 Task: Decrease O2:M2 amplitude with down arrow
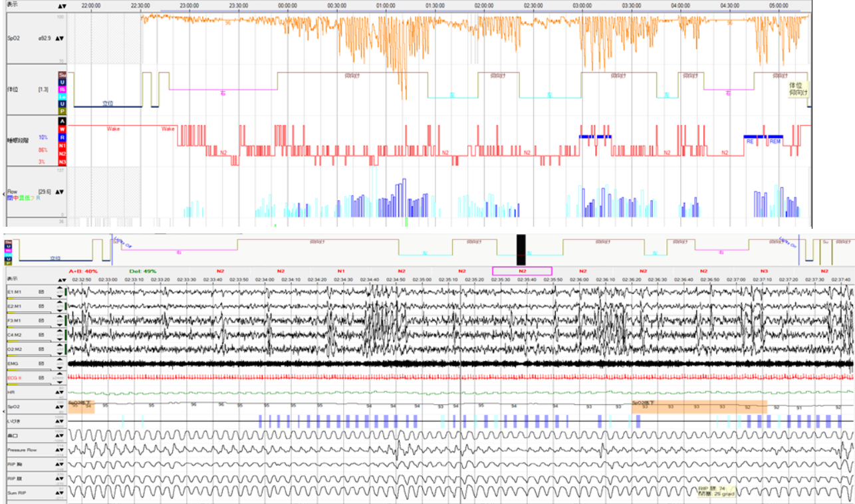coord(60,353)
